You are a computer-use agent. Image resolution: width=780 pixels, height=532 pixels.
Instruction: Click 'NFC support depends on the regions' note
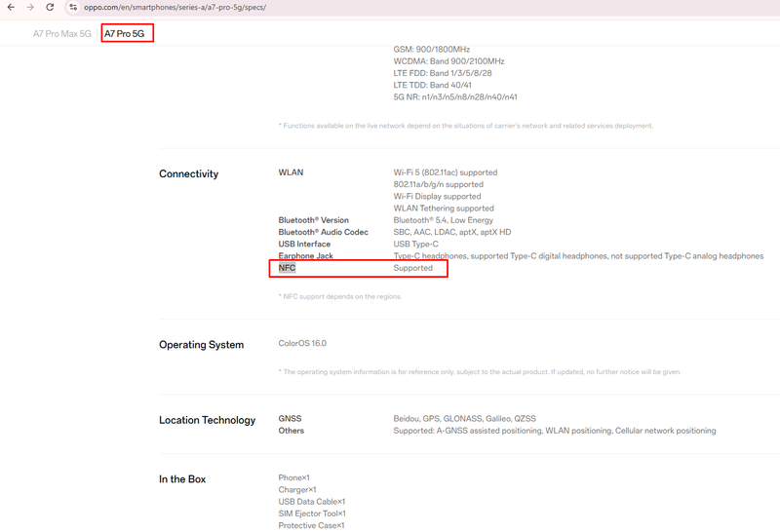point(339,297)
